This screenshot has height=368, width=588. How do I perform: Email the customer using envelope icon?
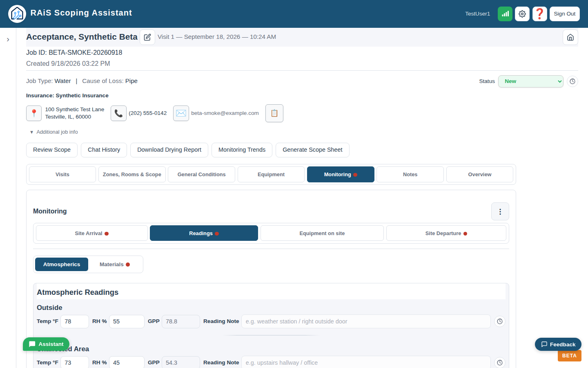click(x=181, y=113)
